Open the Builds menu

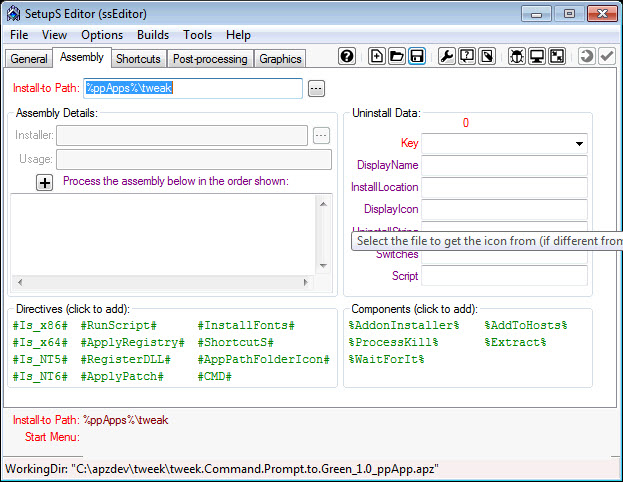[x=153, y=35]
